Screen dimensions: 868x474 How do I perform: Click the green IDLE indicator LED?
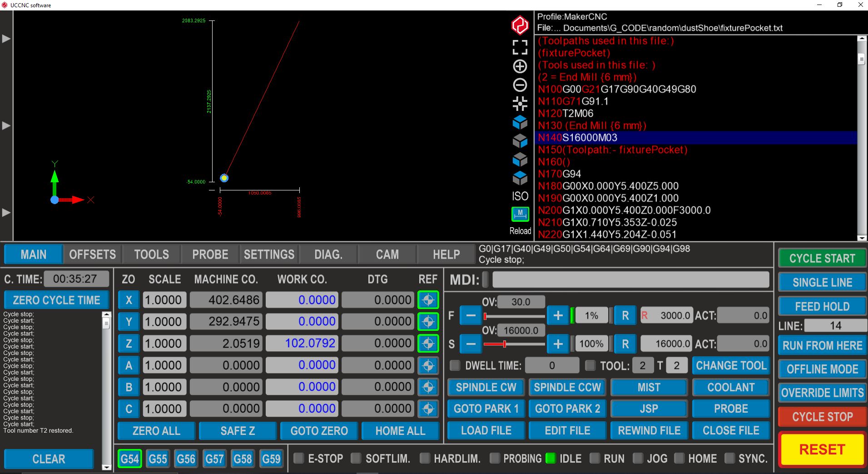551,458
